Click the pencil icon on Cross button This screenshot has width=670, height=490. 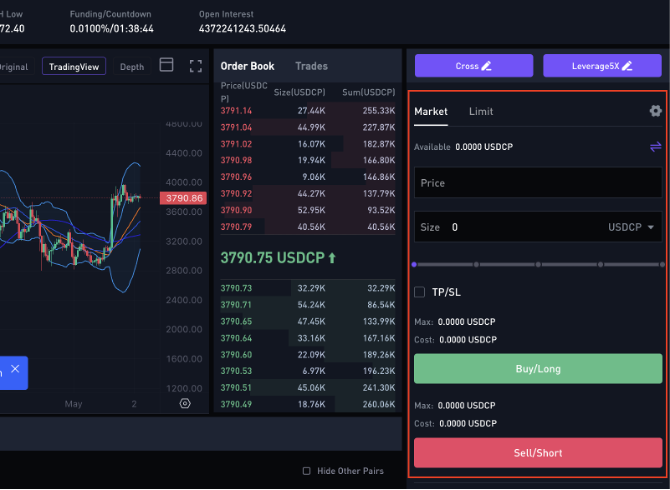pyautogui.click(x=487, y=66)
